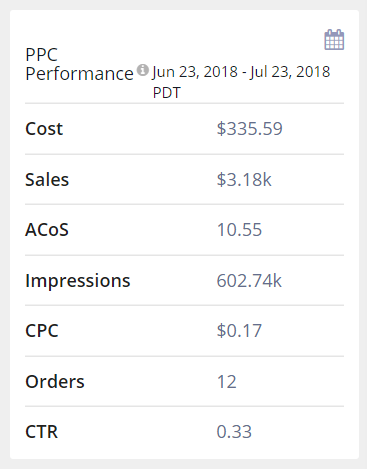Select the $0.17 CPC value

coord(239,331)
